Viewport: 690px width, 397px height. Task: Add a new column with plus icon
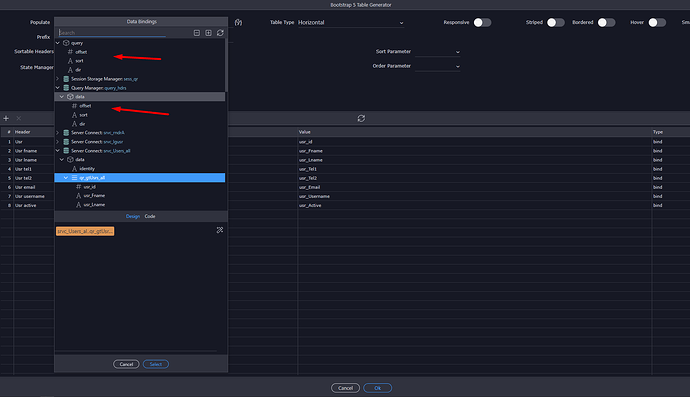click(6, 118)
